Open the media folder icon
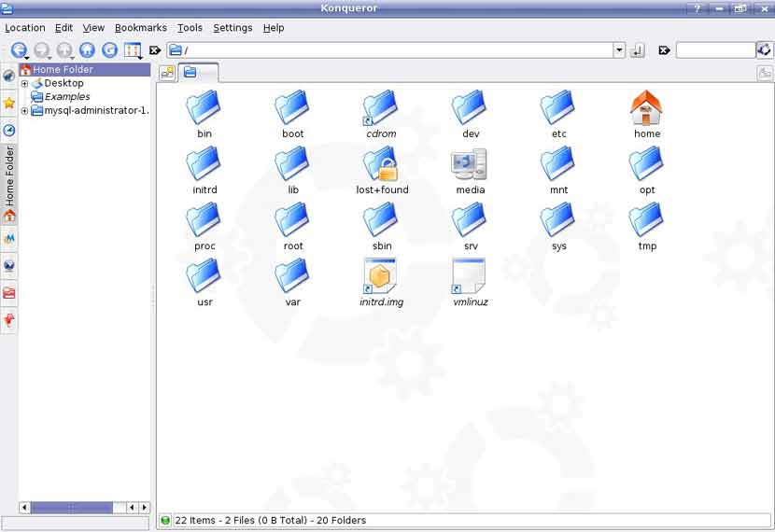This screenshot has width=775, height=532. [x=470, y=171]
